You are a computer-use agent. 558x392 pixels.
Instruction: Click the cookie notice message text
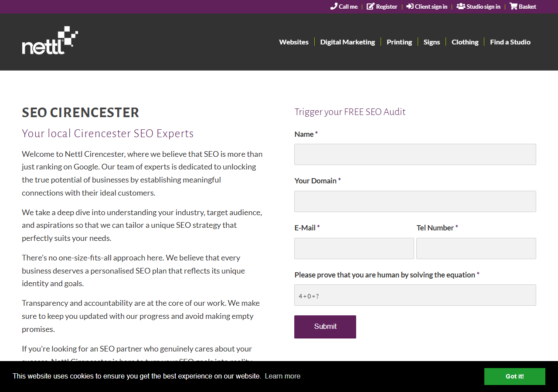click(x=136, y=376)
